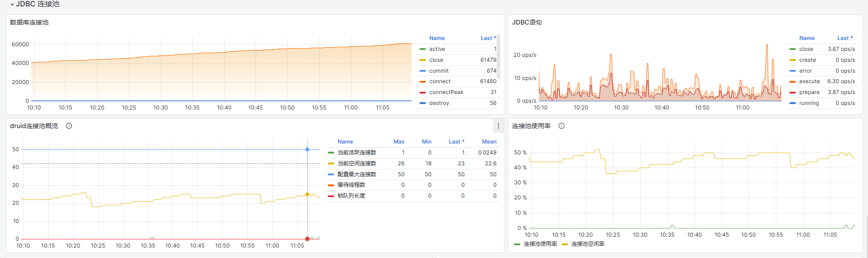Toggle the connectPeak series in legend
868x258 pixels.
(x=446, y=92)
